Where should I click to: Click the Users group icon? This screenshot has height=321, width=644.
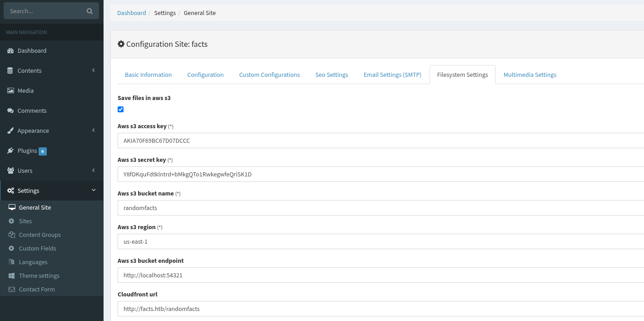click(x=10, y=171)
